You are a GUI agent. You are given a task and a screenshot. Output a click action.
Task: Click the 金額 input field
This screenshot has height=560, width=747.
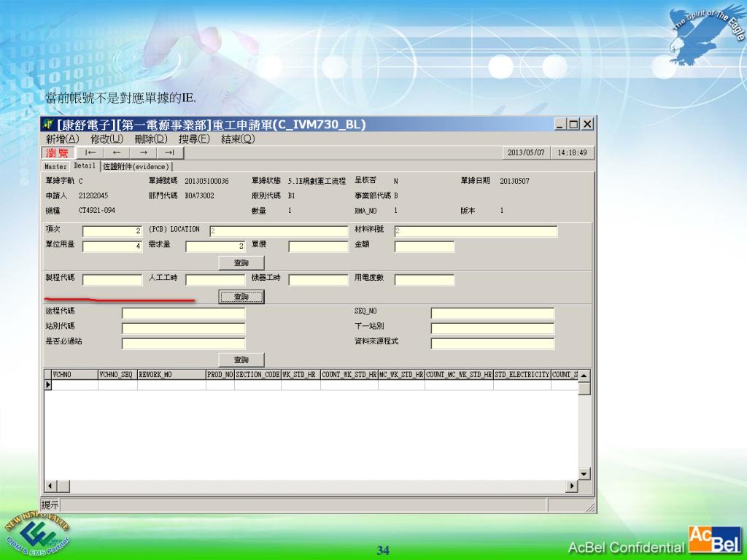click(425, 246)
